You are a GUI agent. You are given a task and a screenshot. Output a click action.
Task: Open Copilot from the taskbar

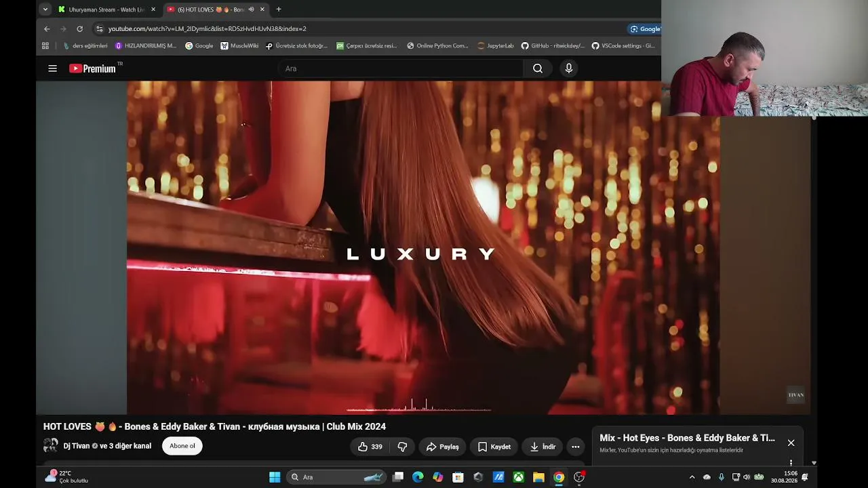point(438,477)
